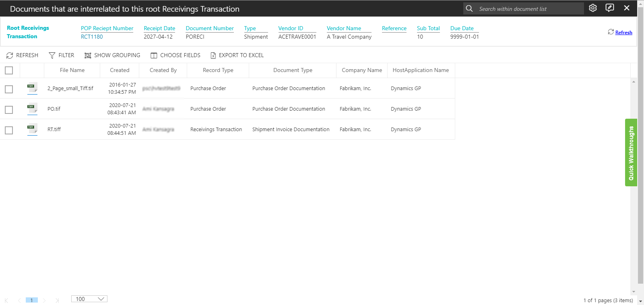644x305 pixels.
Task: Open the settings gear icon
Action: pyautogui.click(x=592, y=8)
